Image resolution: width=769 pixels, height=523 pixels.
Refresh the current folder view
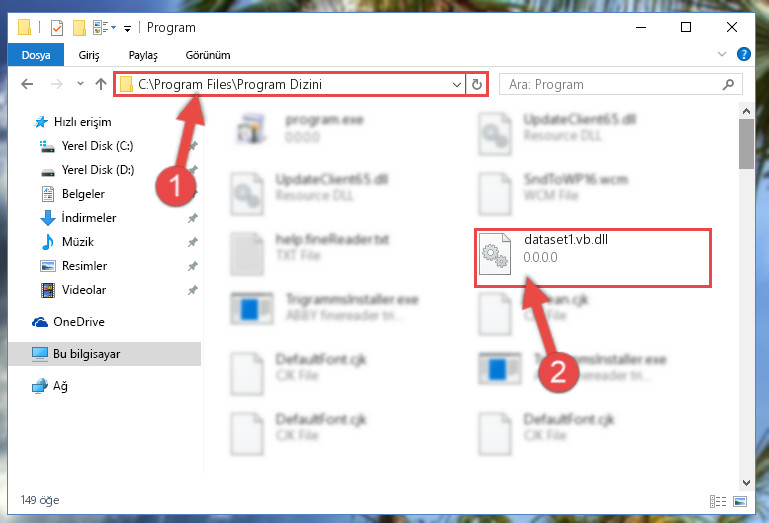point(477,84)
